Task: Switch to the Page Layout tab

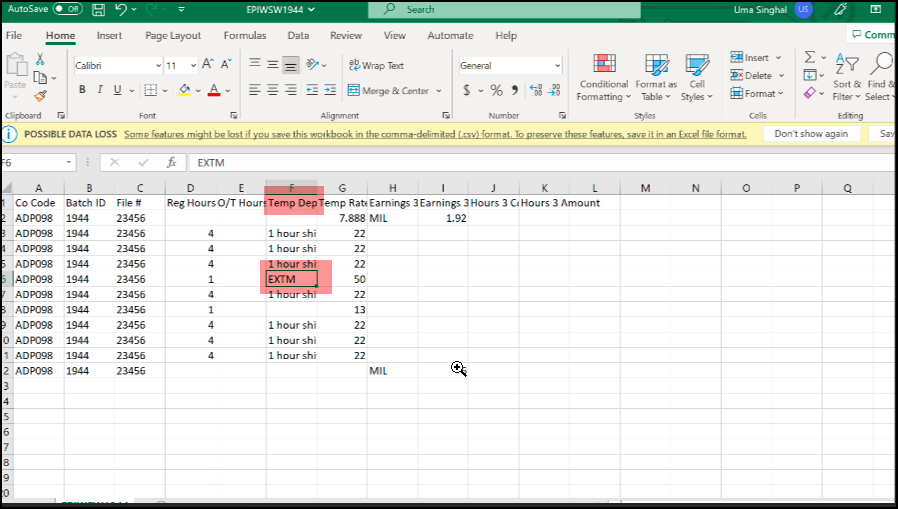Action: click(x=173, y=36)
